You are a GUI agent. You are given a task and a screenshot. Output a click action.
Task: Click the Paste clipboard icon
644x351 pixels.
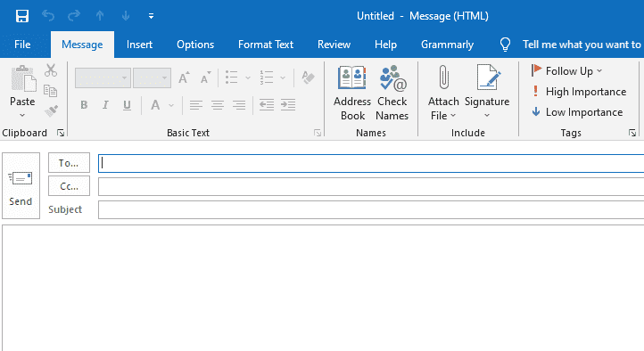23,78
